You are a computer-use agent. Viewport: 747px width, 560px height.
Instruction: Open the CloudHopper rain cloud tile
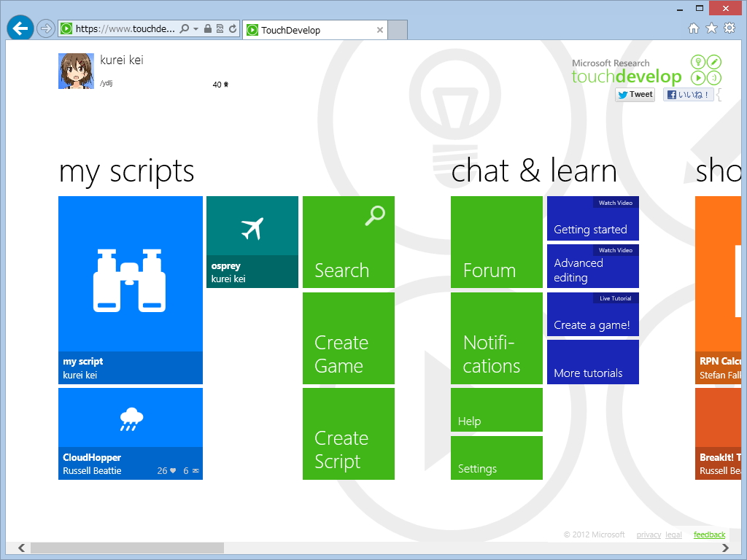[131, 434]
